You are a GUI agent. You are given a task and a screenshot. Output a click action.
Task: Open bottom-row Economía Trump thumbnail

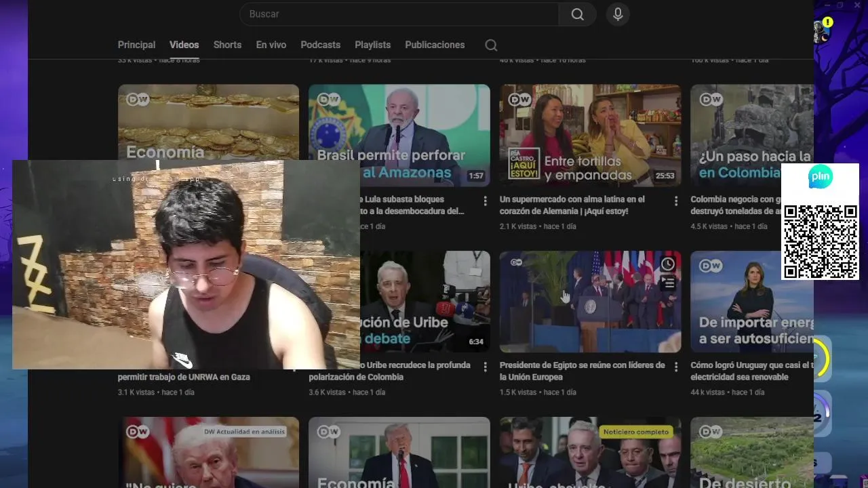(x=399, y=452)
